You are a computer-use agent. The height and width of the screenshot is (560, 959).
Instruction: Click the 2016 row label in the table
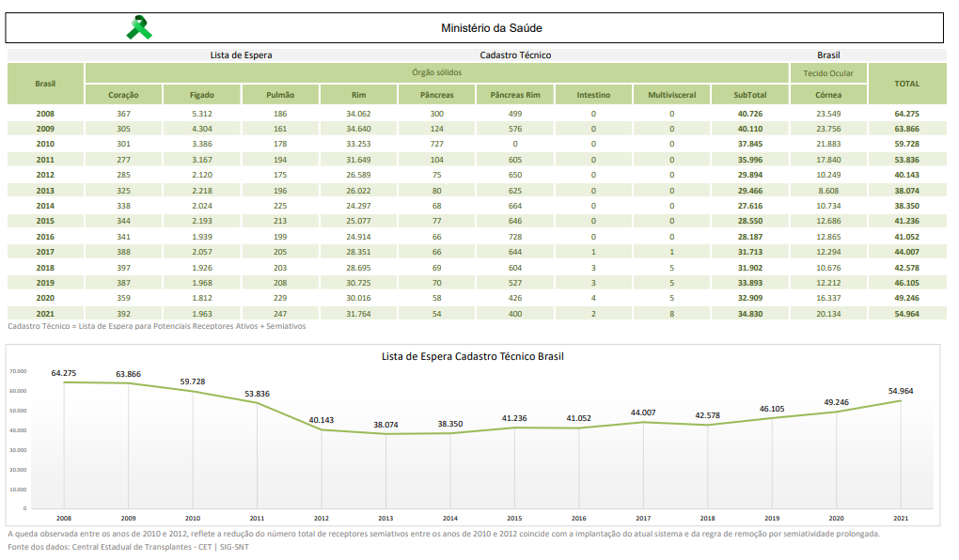point(45,236)
